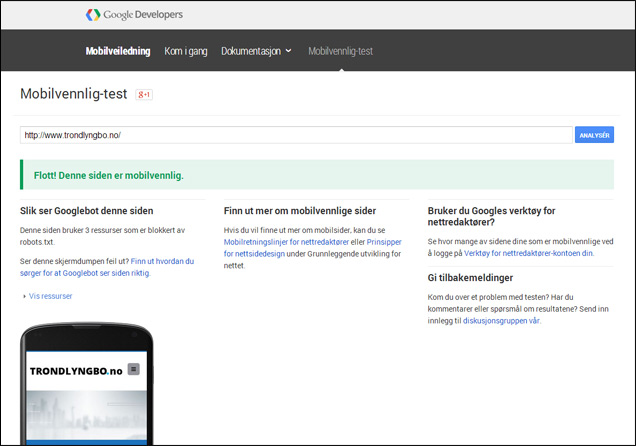Open Verktøy for nettredaktører-kontoen din link
The image size is (636, 446).
(529, 253)
